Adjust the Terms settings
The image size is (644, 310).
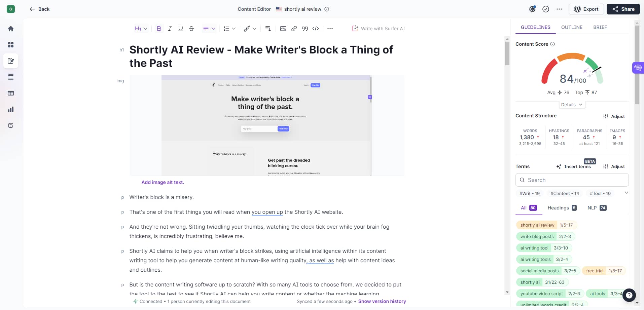[x=614, y=166]
